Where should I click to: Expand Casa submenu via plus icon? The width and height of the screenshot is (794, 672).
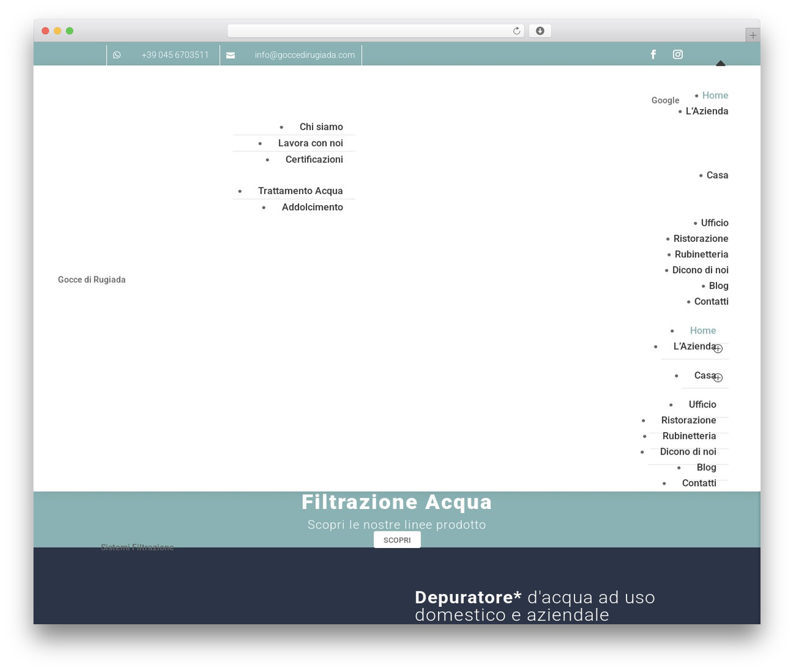click(718, 378)
